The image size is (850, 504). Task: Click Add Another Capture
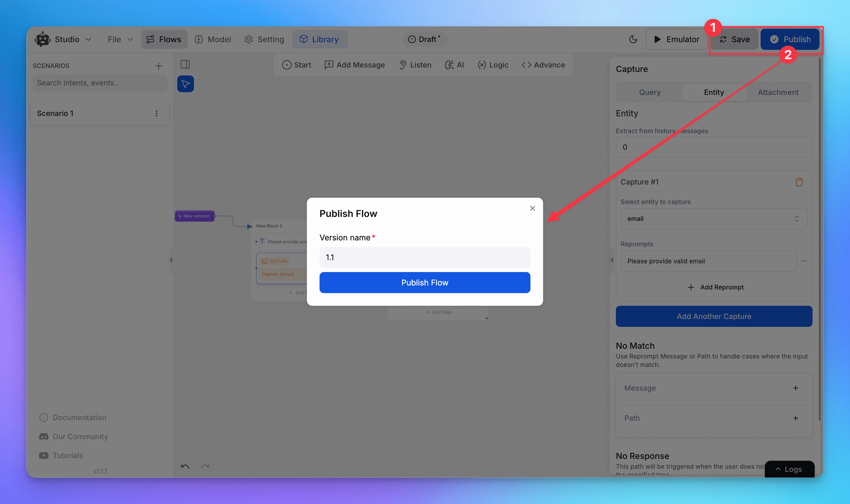[x=714, y=317]
